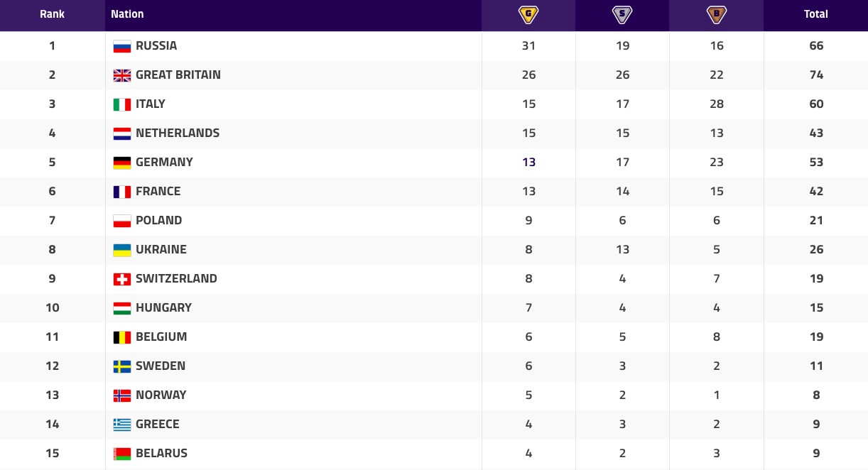Click the POLAND nation name
Viewport: 868px width, 470px height.
[159, 220]
